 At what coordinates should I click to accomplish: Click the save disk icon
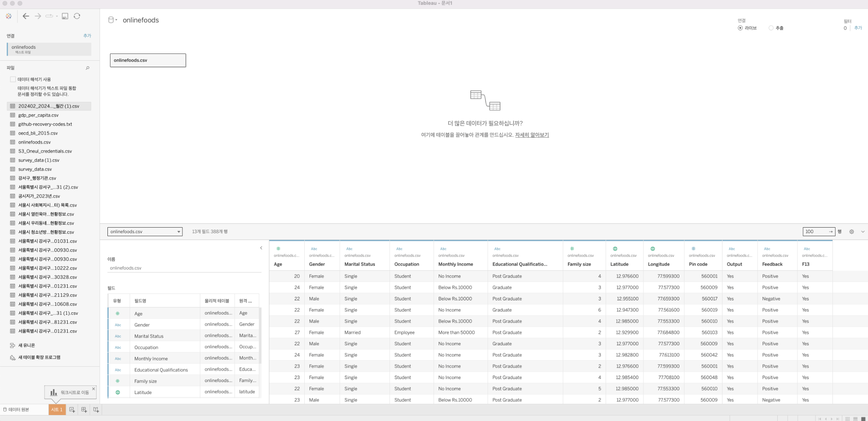(65, 16)
